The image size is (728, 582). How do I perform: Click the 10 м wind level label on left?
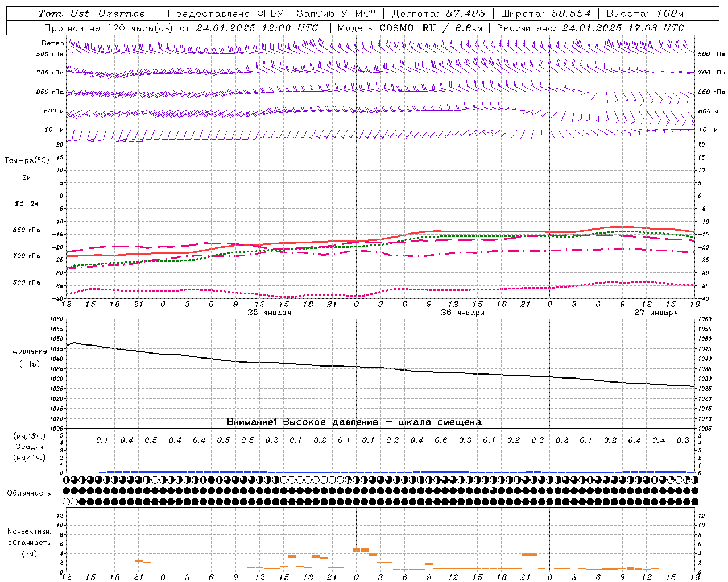pos(55,130)
